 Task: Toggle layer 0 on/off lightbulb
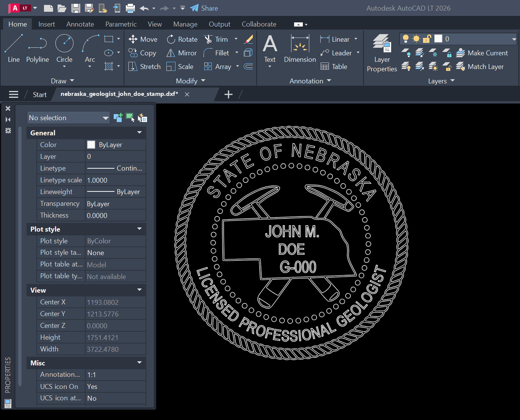pos(406,39)
